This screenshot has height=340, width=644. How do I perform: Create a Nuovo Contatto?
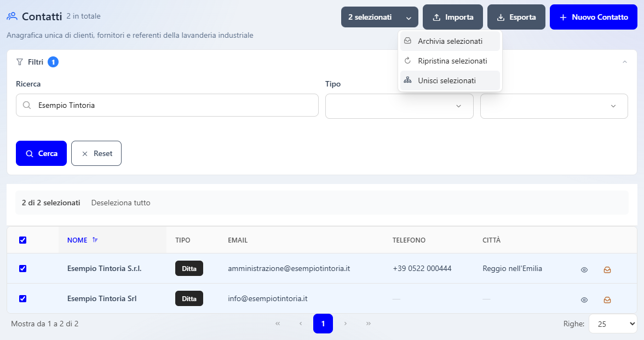point(594,18)
